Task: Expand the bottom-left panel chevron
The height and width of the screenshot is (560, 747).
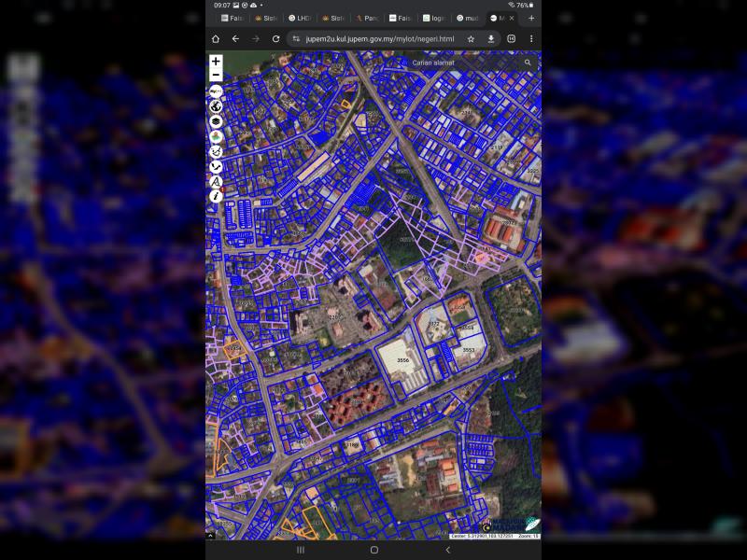Action: coord(210,536)
